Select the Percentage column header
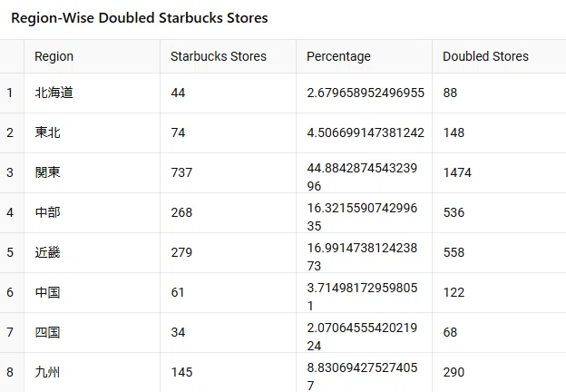 (x=365, y=56)
